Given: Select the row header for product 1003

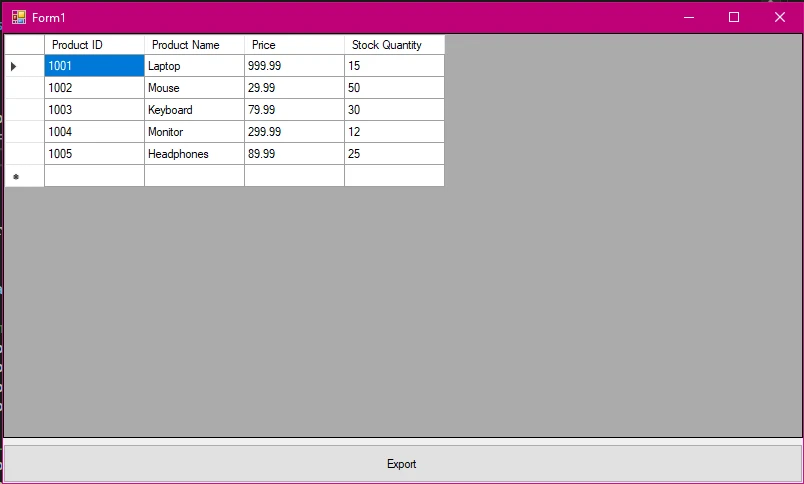Looking at the screenshot, I should click(x=24, y=110).
